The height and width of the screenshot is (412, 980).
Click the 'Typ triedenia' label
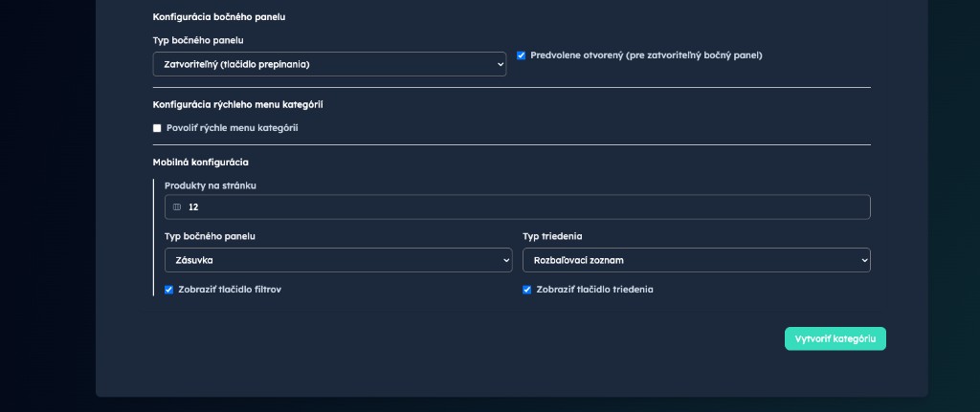(552, 236)
